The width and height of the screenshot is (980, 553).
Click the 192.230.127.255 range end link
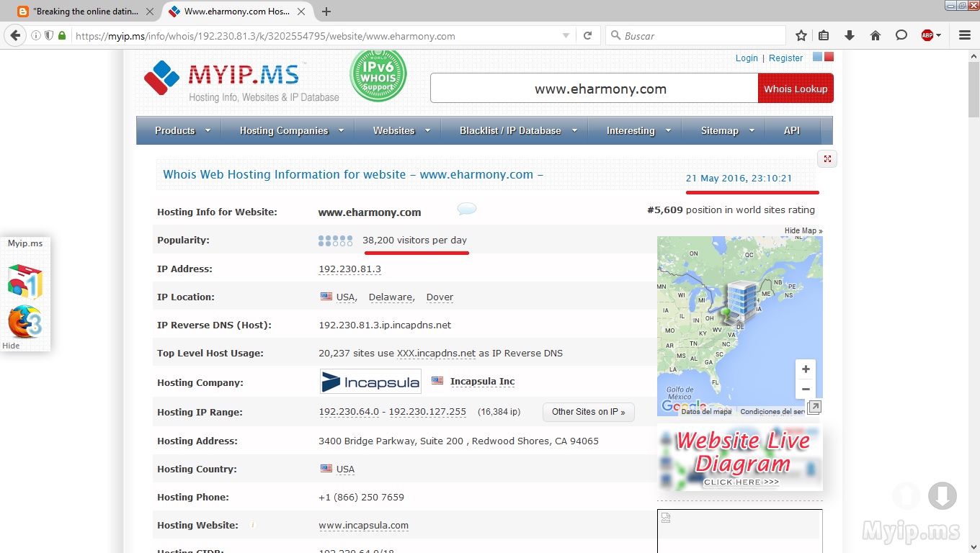(x=427, y=412)
